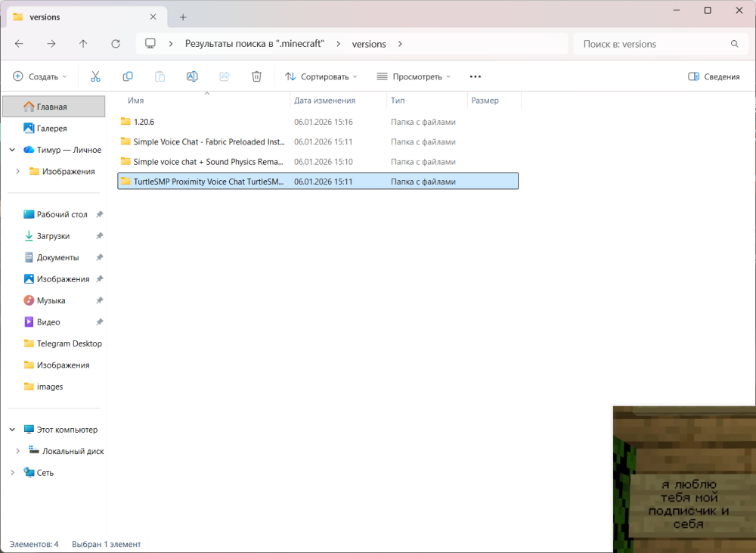The width and height of the screenshot is (756, 553).
Task: Toggle the Сведения details pane
Action: (x=714, y=76)
